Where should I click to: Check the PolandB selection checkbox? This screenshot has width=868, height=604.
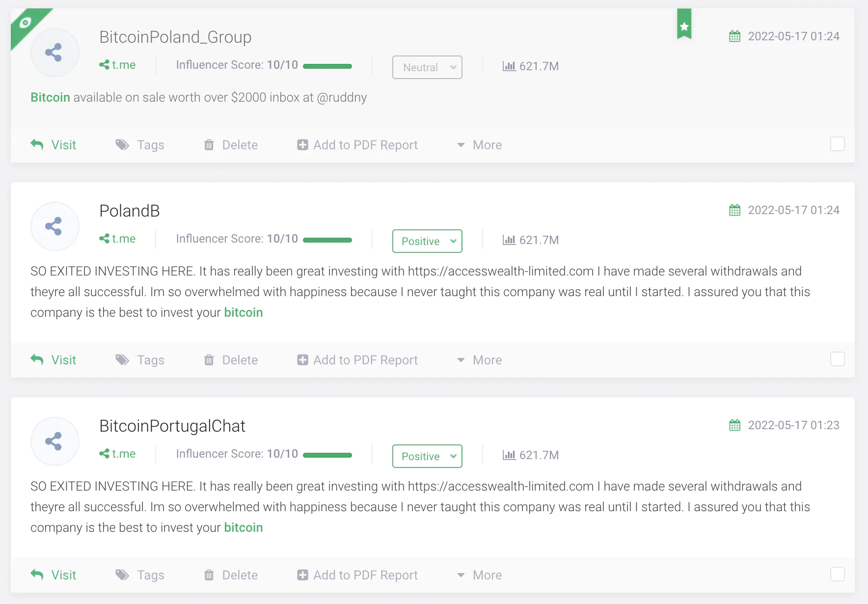point(837,359)
